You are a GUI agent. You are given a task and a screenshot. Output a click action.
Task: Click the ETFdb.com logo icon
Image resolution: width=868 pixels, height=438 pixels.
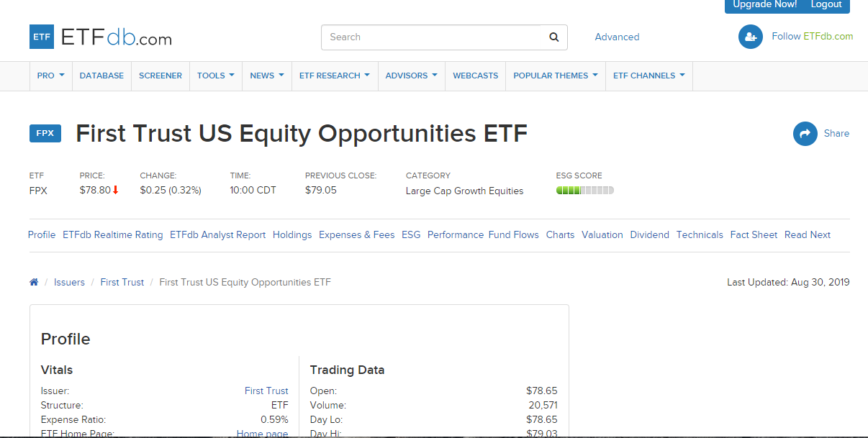pos(42,37)
